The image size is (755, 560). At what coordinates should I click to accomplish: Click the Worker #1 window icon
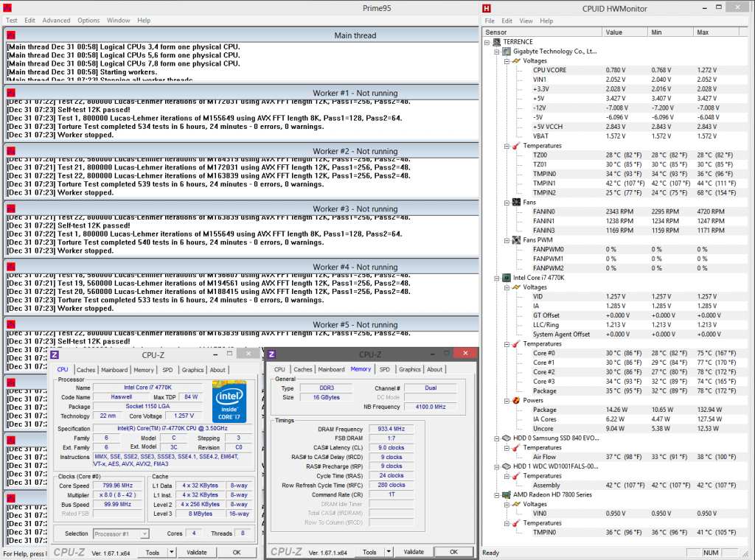click(x=11, y=93)
